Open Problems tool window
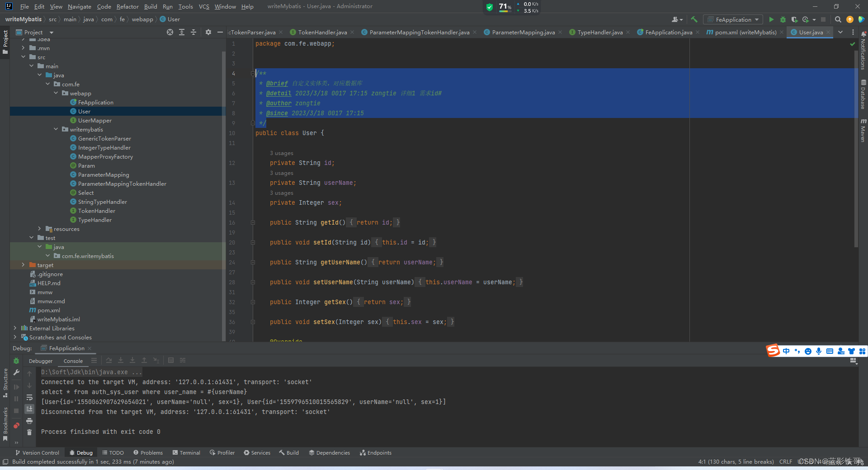The width and height of the screenshot is (868, 470). 148,452
